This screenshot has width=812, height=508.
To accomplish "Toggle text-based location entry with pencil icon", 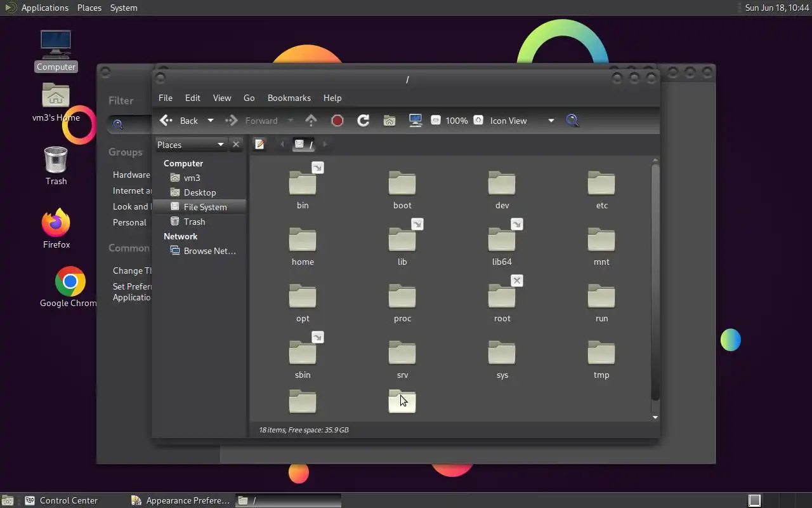I will pos(259,144).
